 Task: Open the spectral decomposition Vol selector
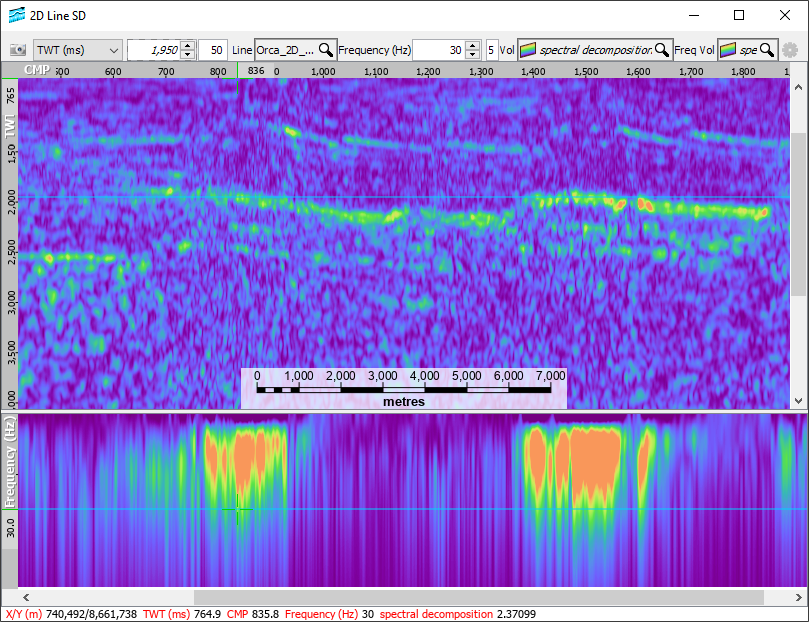tap(595, 50)
